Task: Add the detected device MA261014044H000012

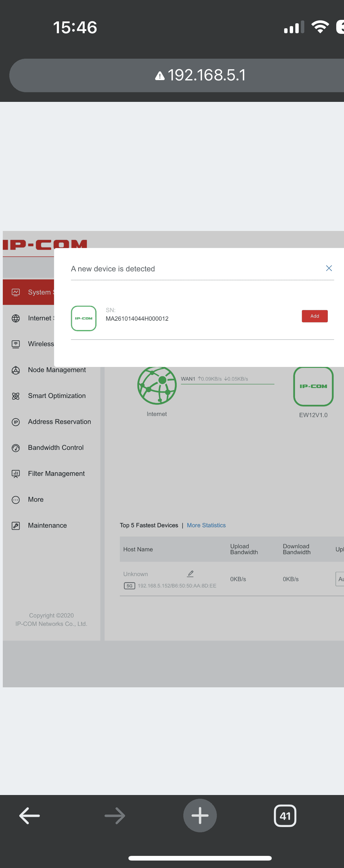Action: pyautogui.click(x=315, y=316)
